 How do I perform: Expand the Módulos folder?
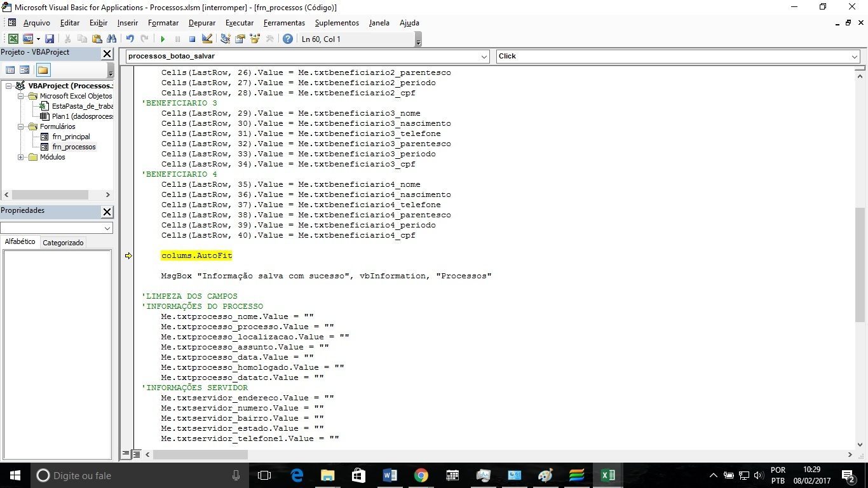pos(21,157)
